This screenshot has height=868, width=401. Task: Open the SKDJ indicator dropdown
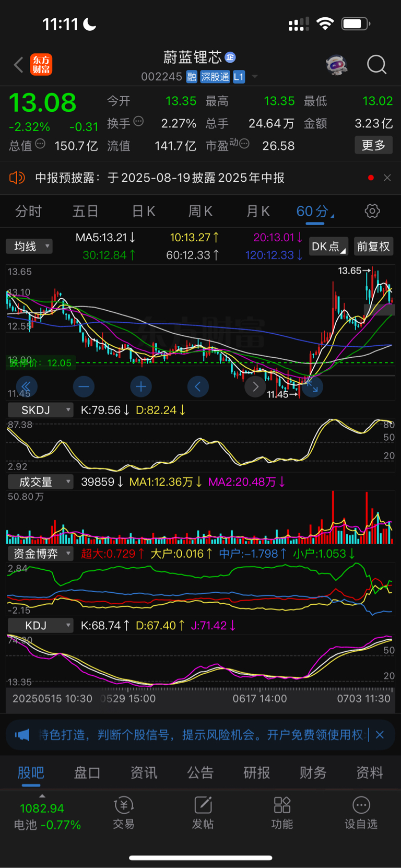point(40,410)
